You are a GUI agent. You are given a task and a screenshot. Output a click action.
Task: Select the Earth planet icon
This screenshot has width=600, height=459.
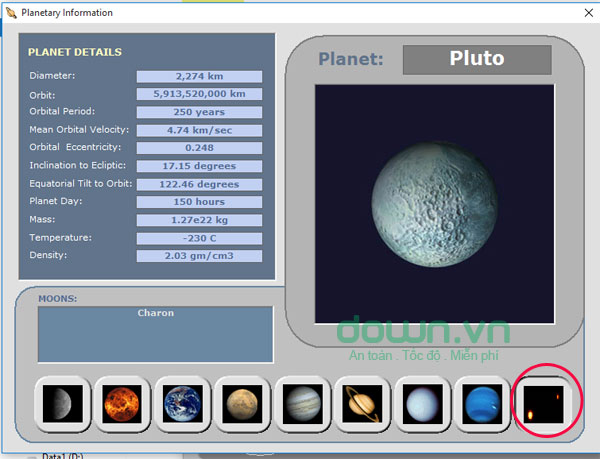click(x=183, y=404)
